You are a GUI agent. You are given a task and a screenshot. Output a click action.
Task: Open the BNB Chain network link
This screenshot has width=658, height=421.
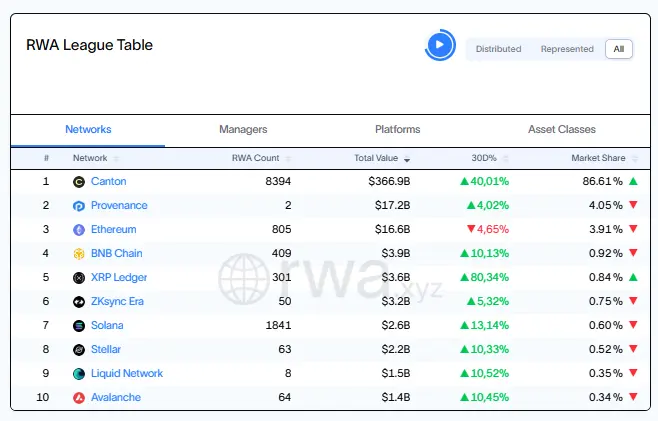pyautogui.click(x=117, y=253)
